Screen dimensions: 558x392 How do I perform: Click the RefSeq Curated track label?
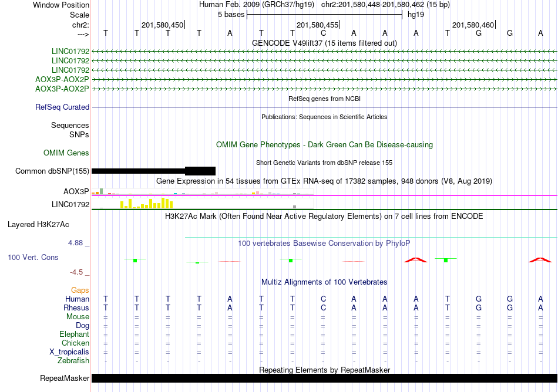click(62, 107)
